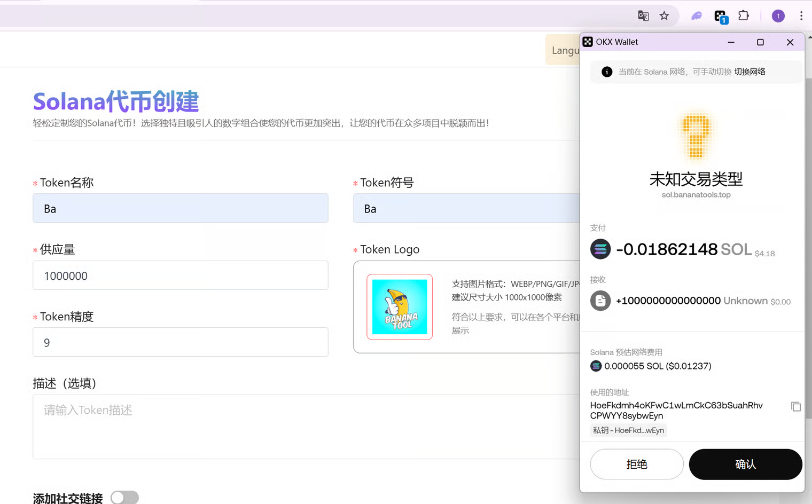Open the OKX Wallet extension icon

[721, 17]
